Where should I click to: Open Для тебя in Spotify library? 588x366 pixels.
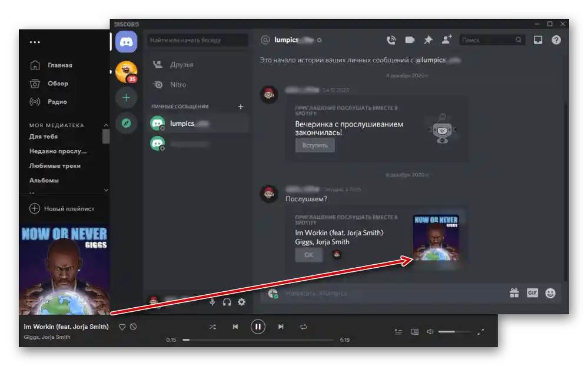(x=44, y=137)
